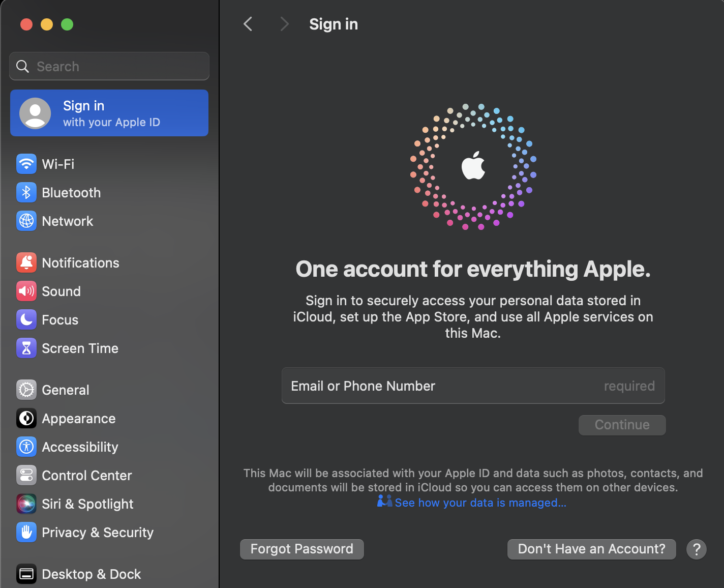Select the Bluetooth settings icon

coord(26,192)
